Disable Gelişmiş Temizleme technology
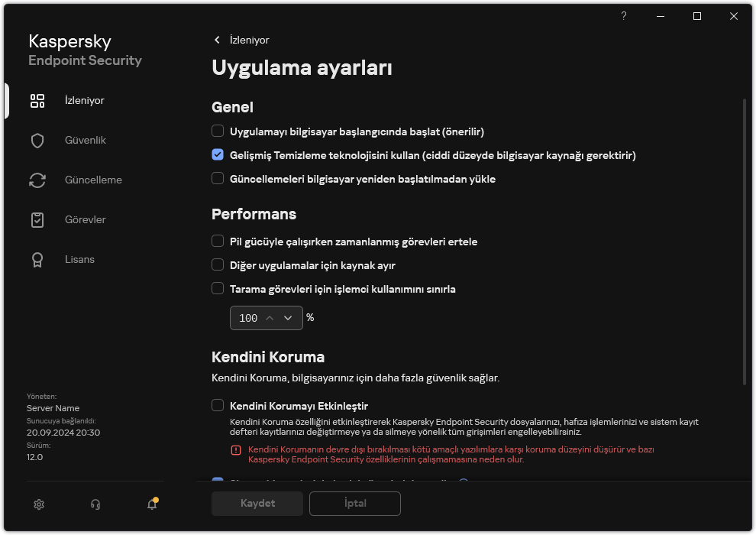756x535 pixels. (217, 154)
